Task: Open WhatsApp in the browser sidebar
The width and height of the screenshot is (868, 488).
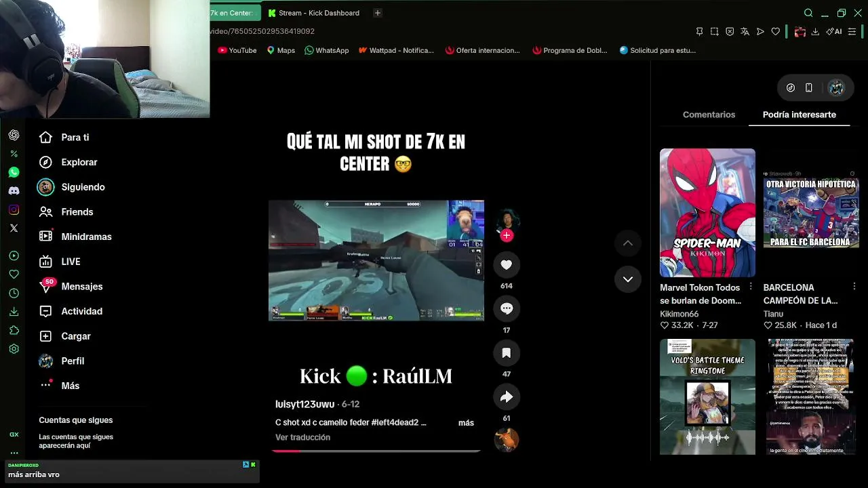Action: tap(14, 173)
